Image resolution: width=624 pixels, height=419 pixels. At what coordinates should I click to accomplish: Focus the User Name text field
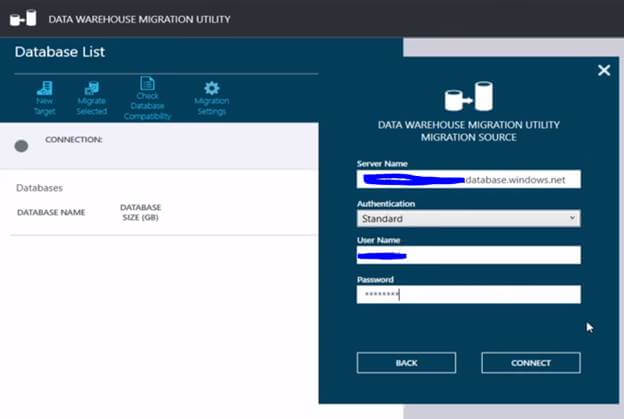coord(468,255)
